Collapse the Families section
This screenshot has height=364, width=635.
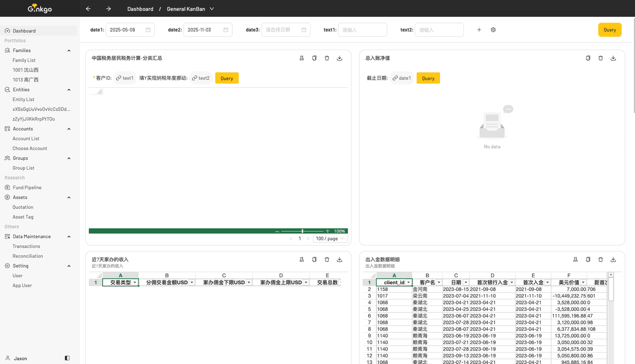pos(69,51)
